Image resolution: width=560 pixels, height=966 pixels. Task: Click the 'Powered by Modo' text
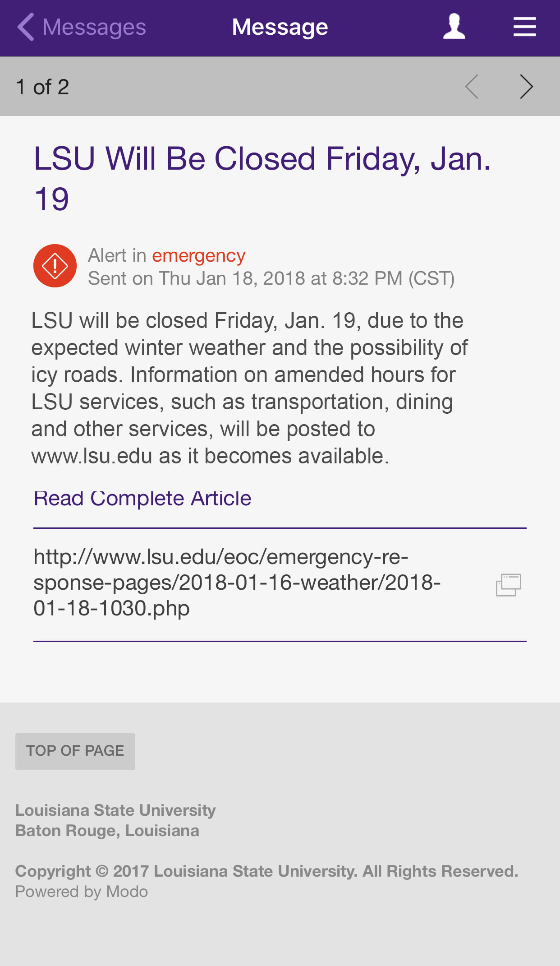[82, 892]
